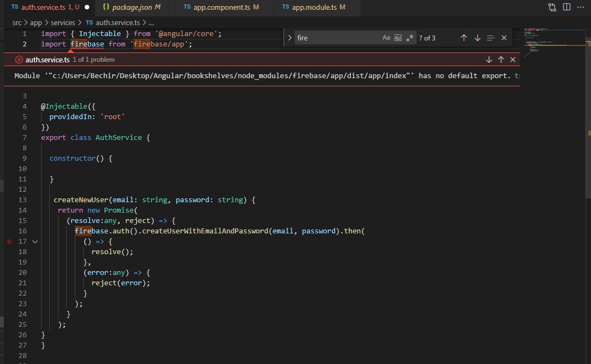591x364 pixels.
Task: Click the "resolve();" call on line 18
Action: point(112,252)
